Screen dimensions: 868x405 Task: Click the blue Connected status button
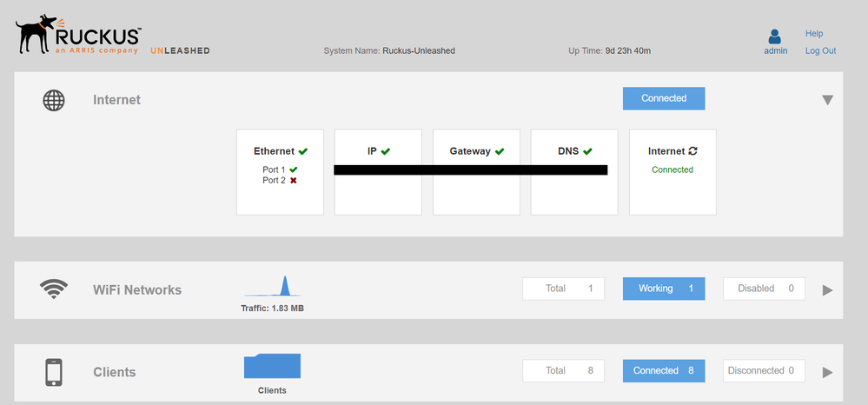[664, 98]
